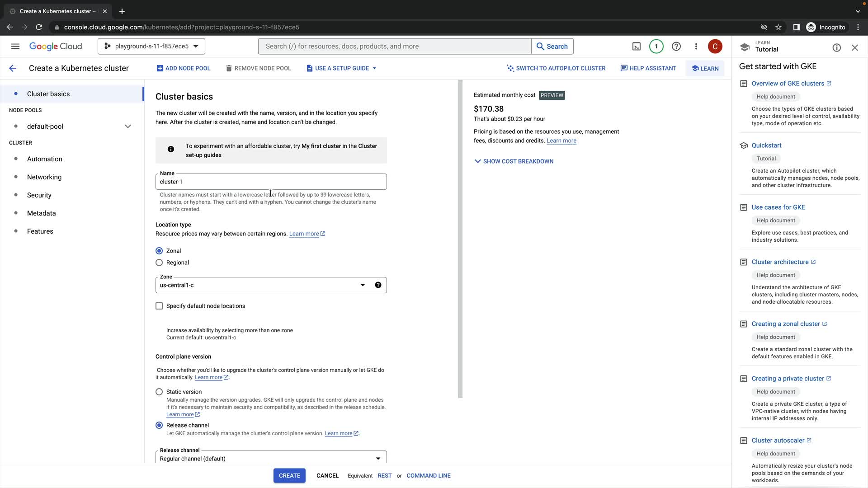The width and height of the screenshot is (868, 488).
Task: Click the blue Create button
Action: point(289,475)
